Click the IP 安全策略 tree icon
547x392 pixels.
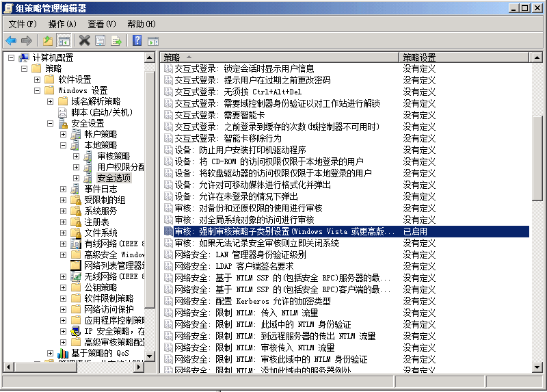tap(76, 331)
